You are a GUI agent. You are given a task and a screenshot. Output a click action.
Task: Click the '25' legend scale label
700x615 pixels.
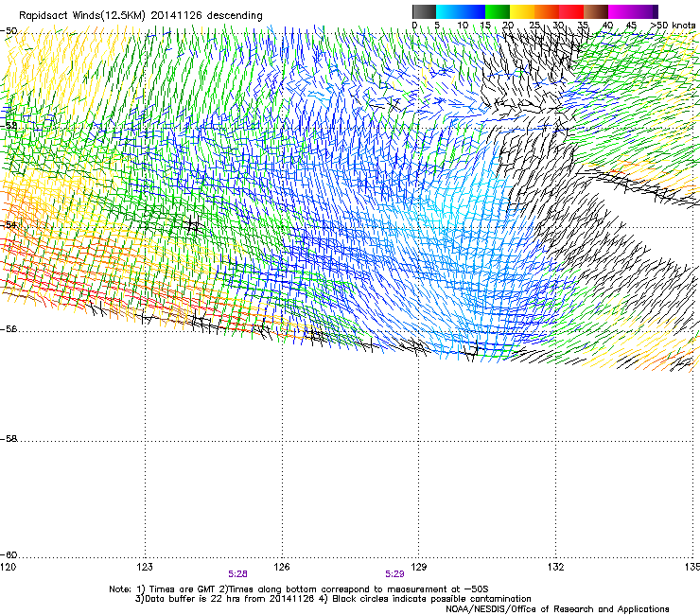(x=534, y=25)
